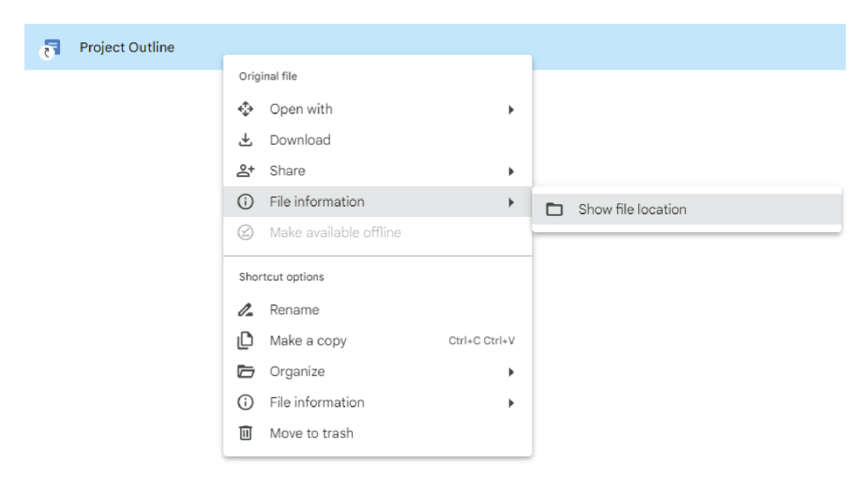868x488 pixels.
Task: Select the Open with four-arrow icon
Action: [245, 108]
